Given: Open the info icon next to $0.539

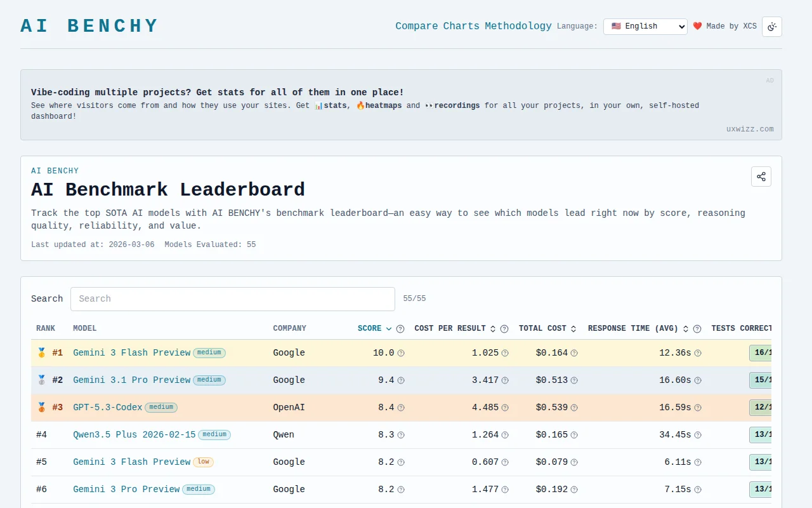Looking at the screenshot, I should [x=574, y=408].
